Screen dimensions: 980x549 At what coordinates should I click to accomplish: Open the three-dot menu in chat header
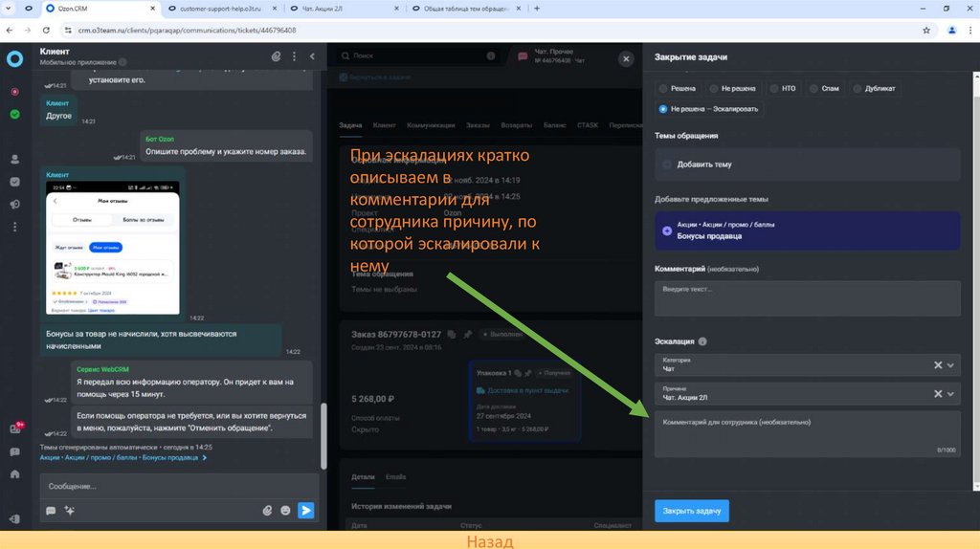(294, 56)
